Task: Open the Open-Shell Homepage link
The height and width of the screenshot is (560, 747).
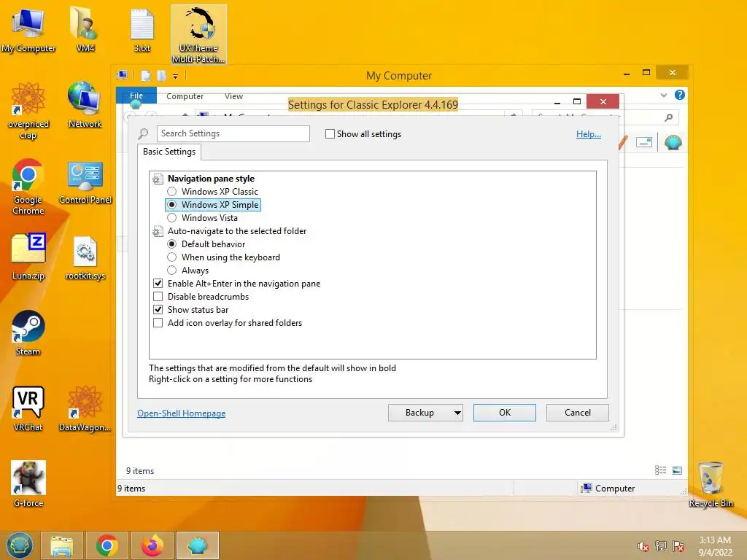Action: tap(182, 413)
